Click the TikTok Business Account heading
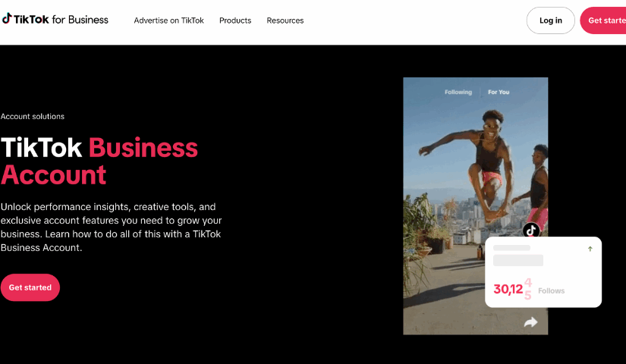 click(x=99, y=162)
